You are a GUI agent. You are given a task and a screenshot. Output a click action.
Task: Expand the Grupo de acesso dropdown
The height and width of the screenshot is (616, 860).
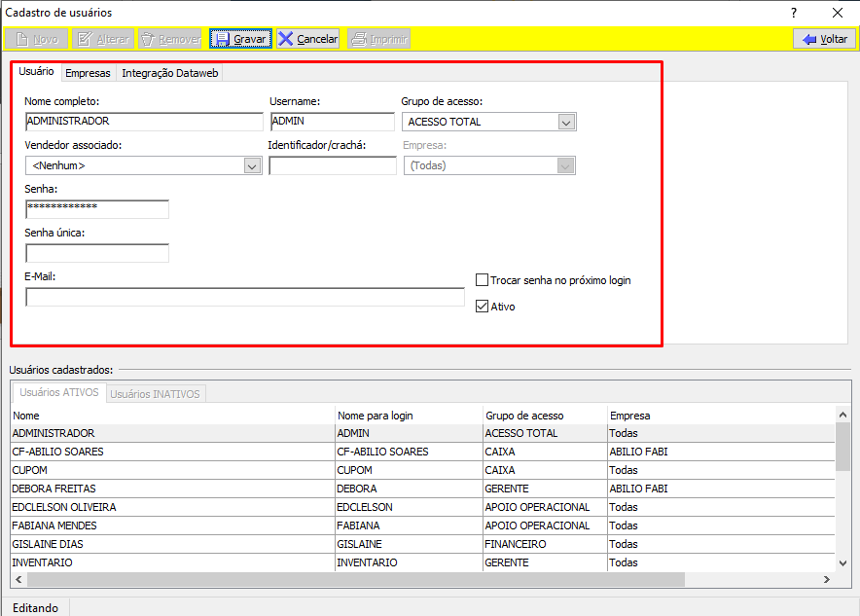pyautogui.click(x=567, y=123)
